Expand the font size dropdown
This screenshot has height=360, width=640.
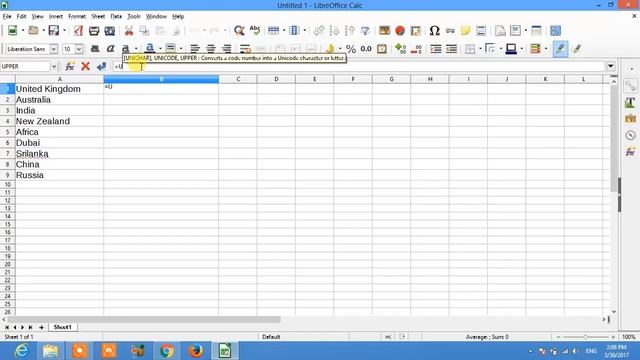click(79, 49)
